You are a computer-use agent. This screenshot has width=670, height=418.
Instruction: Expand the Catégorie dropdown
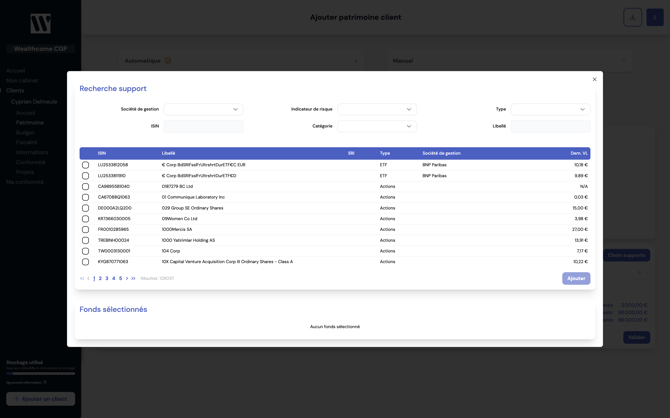point(376,126)
